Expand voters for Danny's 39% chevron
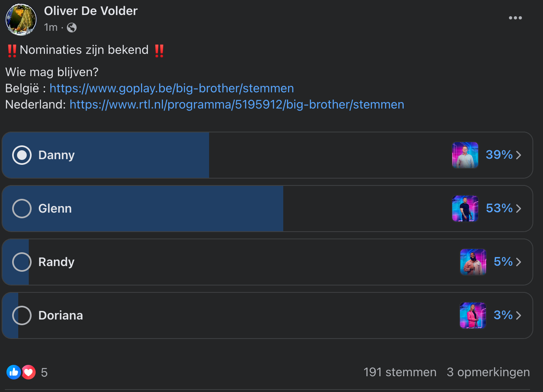 click(519, 155)
